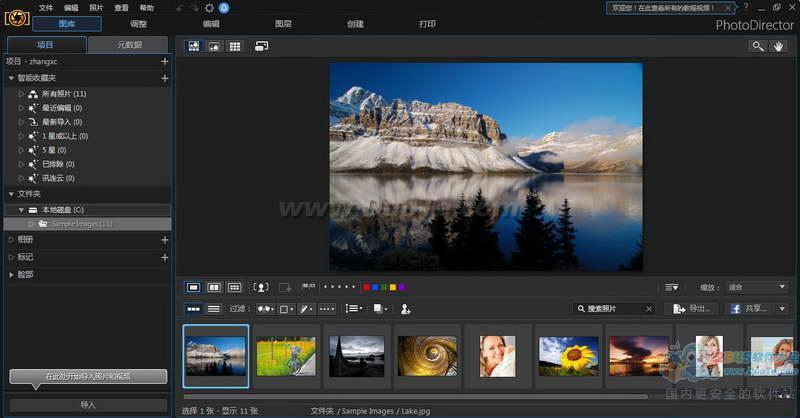Open the secondary monitor display icon
The image size is (800, 418).
[x=261, y=46]
